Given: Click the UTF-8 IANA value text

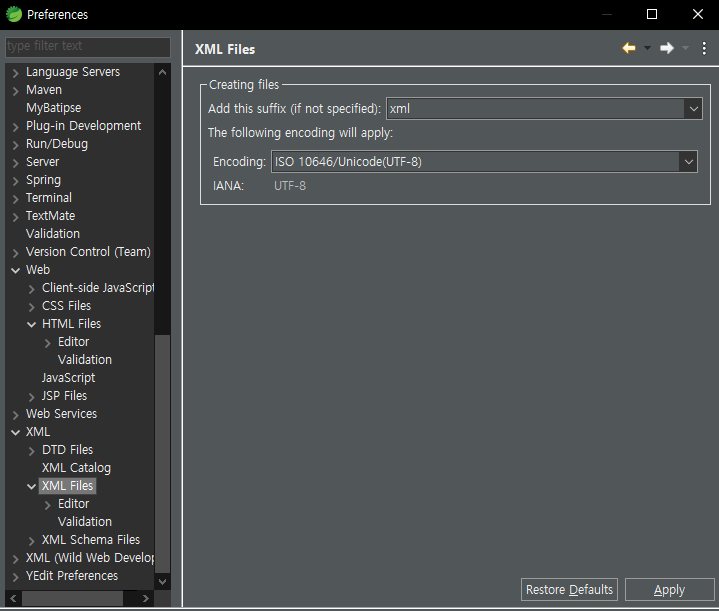Looking at the screenshot, I should pos(290,186).
